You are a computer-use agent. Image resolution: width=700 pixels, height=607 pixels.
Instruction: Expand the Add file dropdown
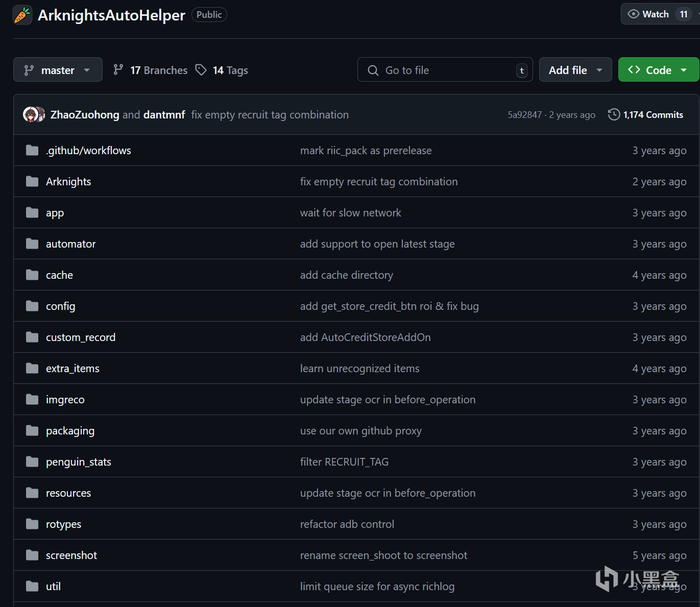coord(575,70)
